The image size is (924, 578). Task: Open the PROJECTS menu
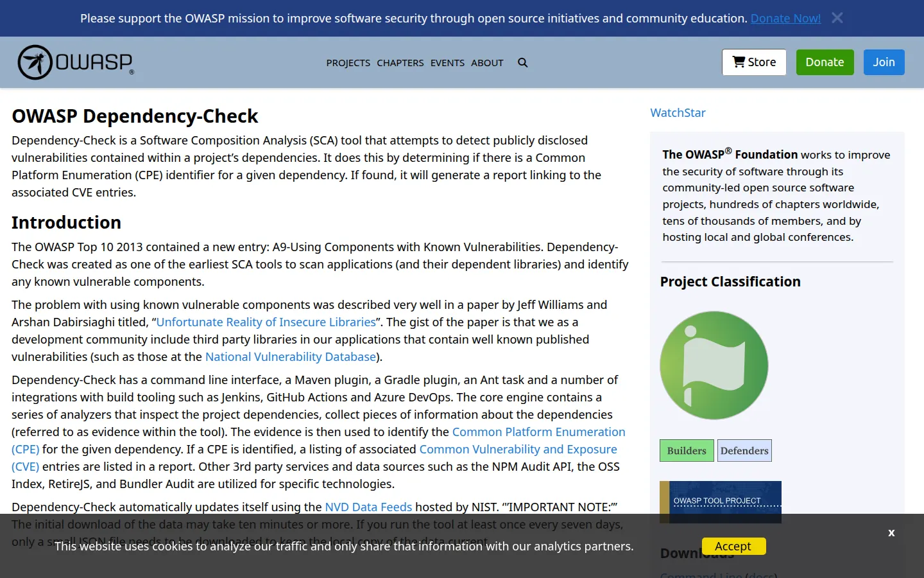[x=348, y=63]
